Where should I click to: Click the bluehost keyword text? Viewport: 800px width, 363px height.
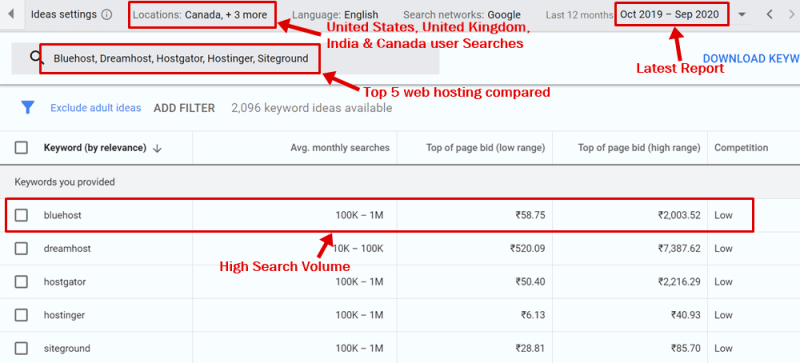62,215
